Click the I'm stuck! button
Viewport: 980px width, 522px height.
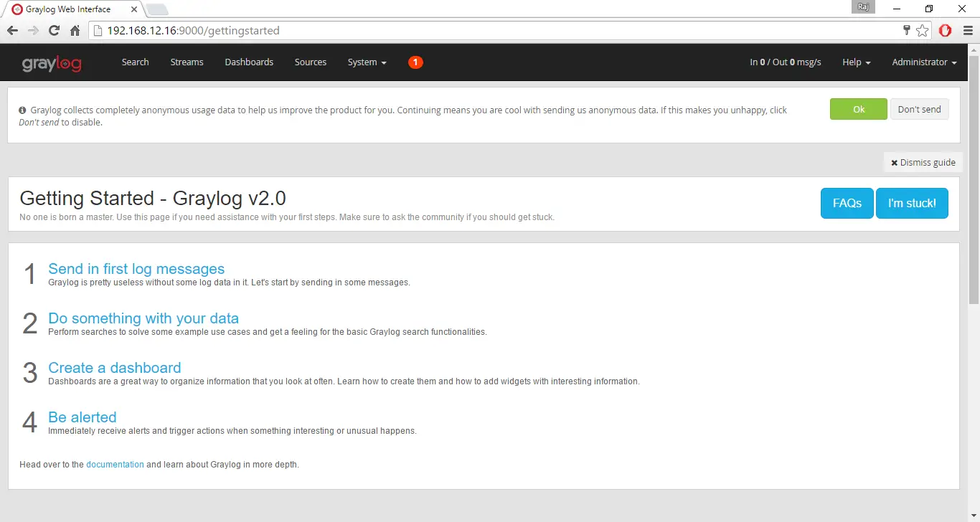(x=912, y=204)
